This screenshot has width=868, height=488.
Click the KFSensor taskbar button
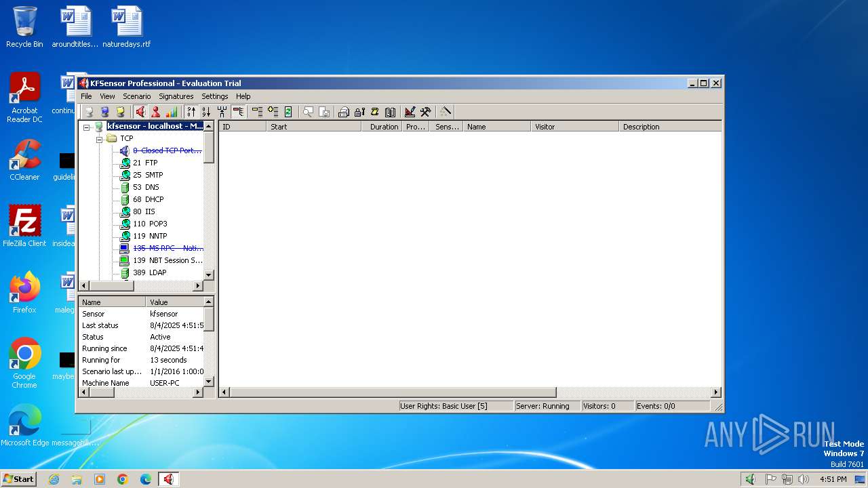coord(168,479)
